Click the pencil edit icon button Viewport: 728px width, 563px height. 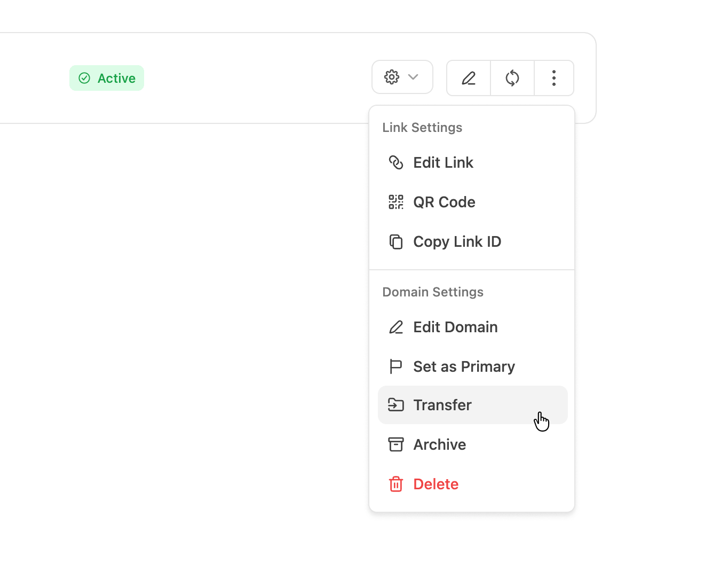(469, 78)
